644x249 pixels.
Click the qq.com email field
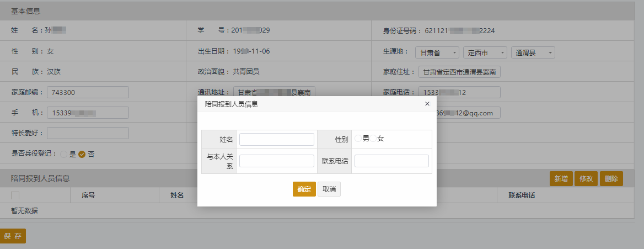[x=469, y=113]
